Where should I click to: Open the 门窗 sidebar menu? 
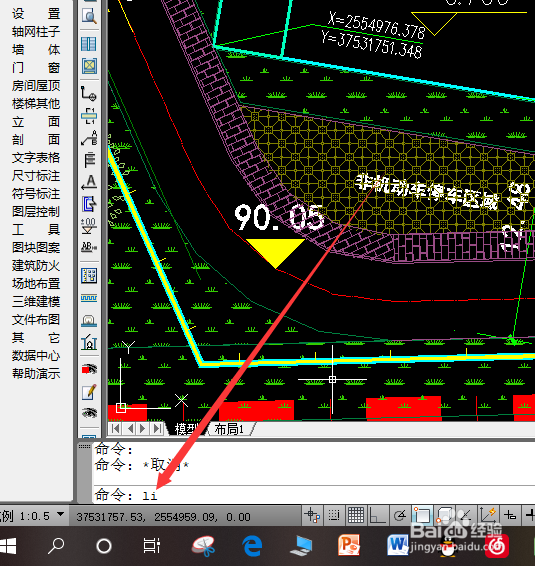pyautogui.click(x=36, y=68)
